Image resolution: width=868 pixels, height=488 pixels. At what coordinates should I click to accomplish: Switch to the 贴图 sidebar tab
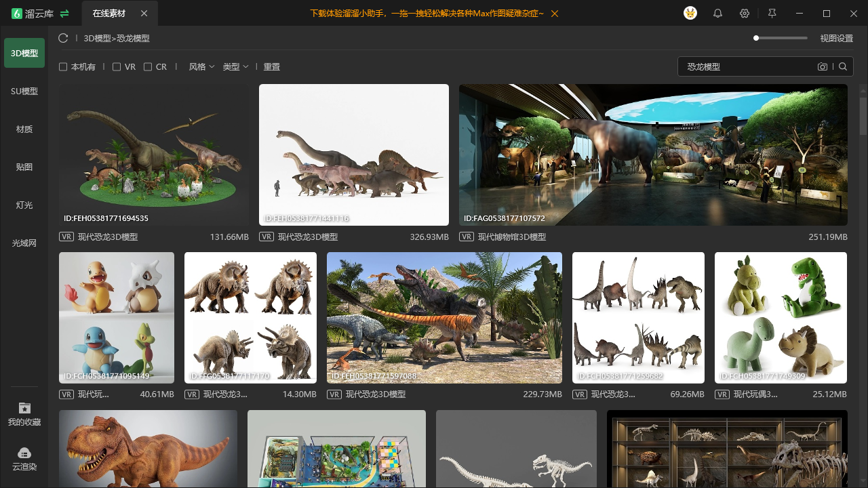point(24,167)
